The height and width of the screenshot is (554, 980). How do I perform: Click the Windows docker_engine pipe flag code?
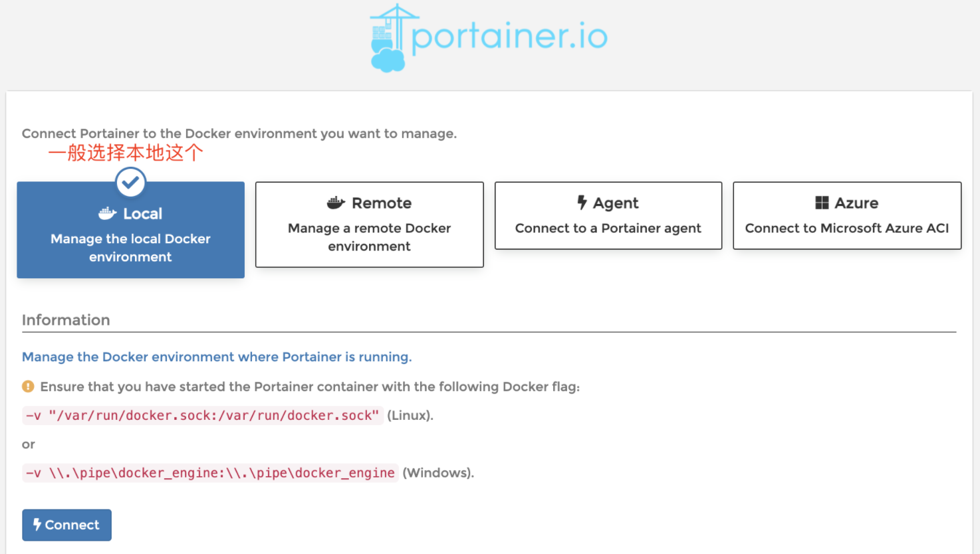coord(210,473)
